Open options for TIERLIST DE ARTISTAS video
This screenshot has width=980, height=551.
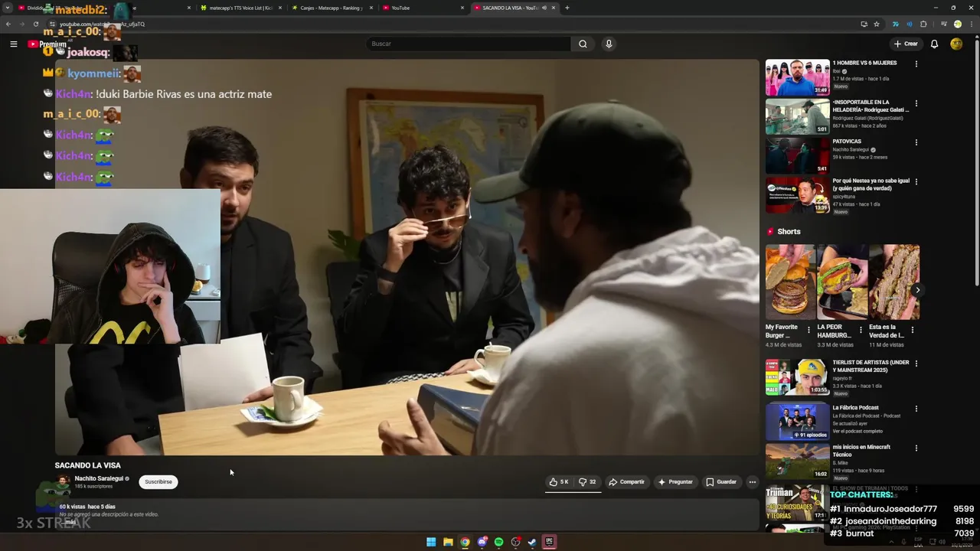(916, 363)
